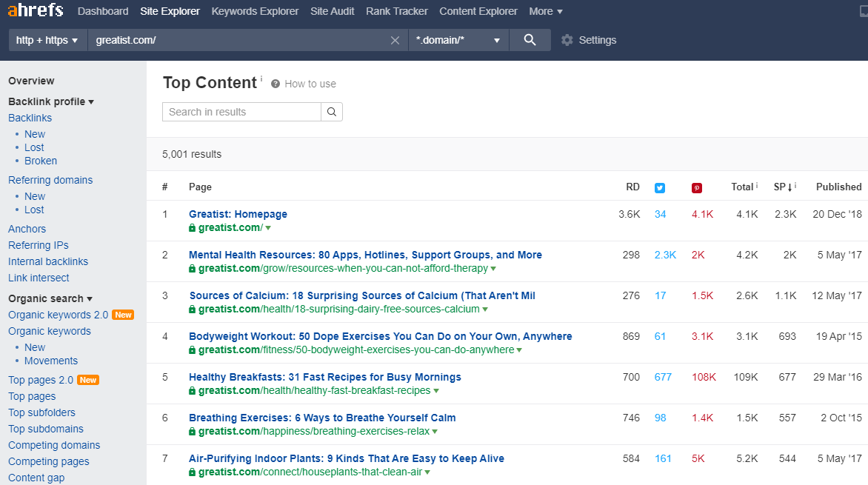Expand dropdown arrow next to greatist.com/ URL

(x=269, y=228)
